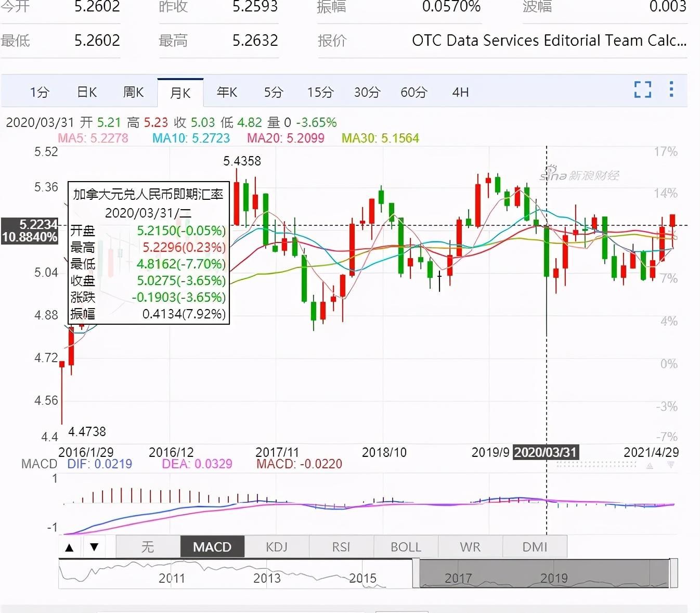Click 2013 in the overview timeline
Viewport: 700px width, 613px height.
click(x=267, y=578)
